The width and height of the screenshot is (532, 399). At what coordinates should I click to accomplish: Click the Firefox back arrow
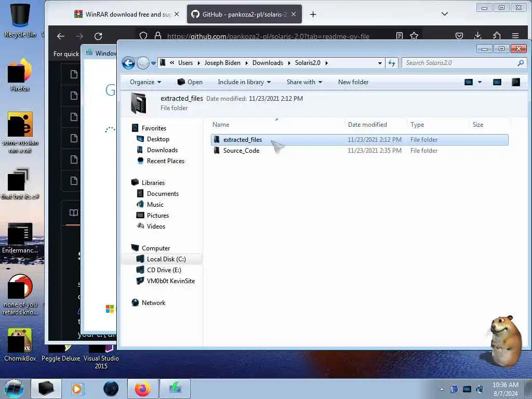61,36
